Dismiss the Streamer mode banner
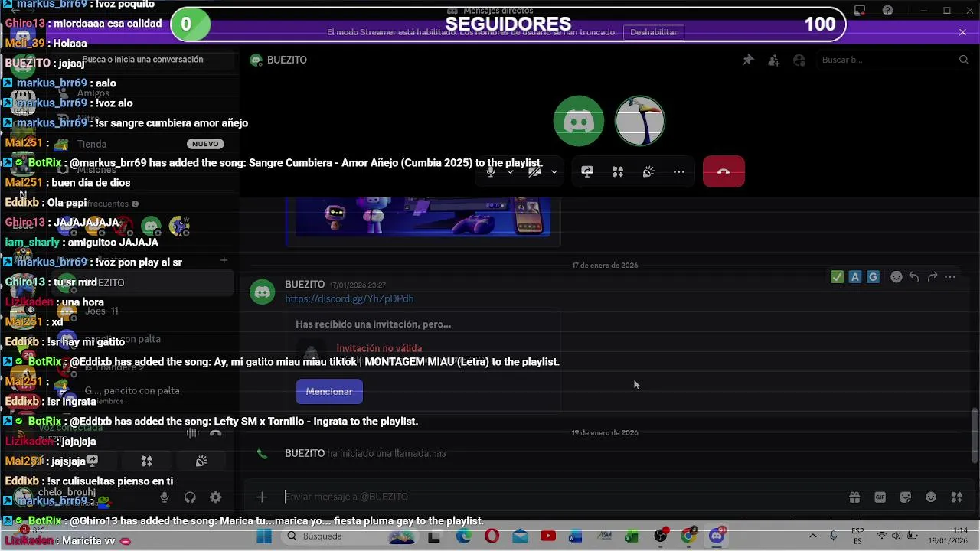 (x=962, y=32)
